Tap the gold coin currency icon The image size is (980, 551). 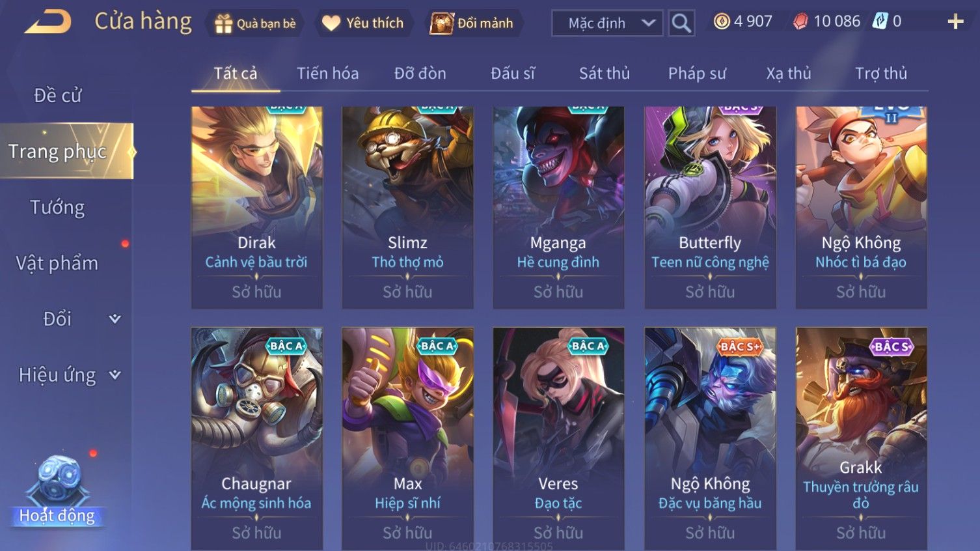pos(722,21)
